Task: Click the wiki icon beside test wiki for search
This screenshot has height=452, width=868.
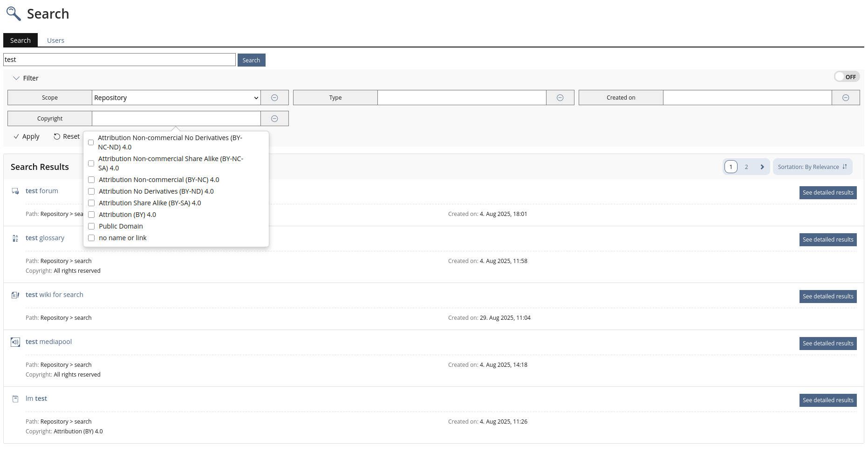Action: pyautogui.click(x=15, y=295)
